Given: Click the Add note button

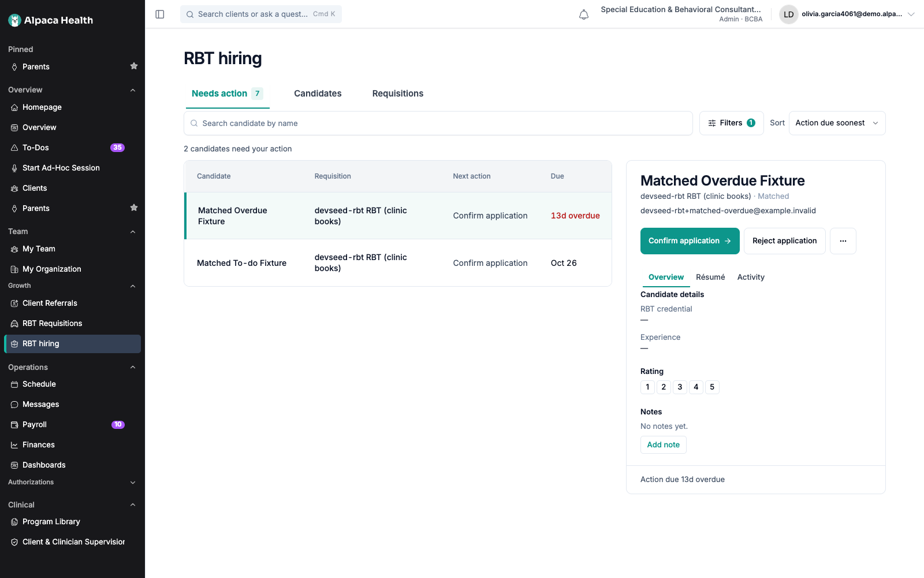Looking at the screenshot, I should pos(664,445).
